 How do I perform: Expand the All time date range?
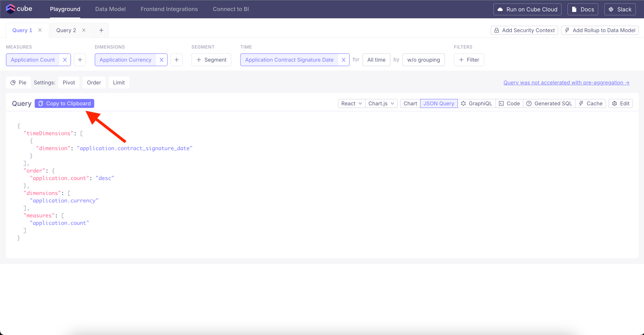coord(376,60)
